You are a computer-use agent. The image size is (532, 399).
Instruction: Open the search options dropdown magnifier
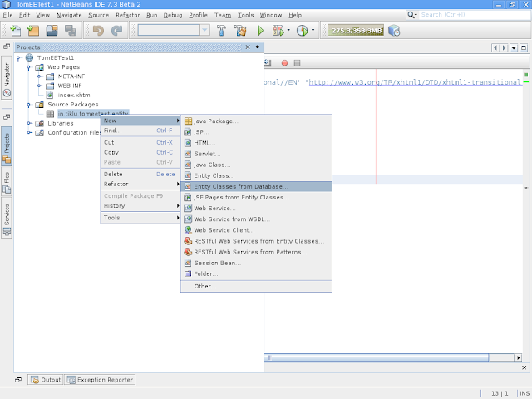[x=412, y=15]
